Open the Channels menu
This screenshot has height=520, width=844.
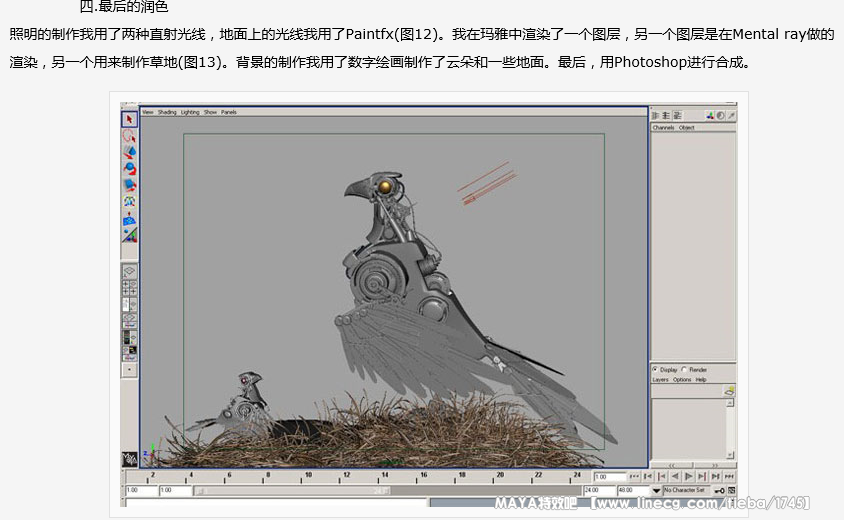tap(663, 128)
